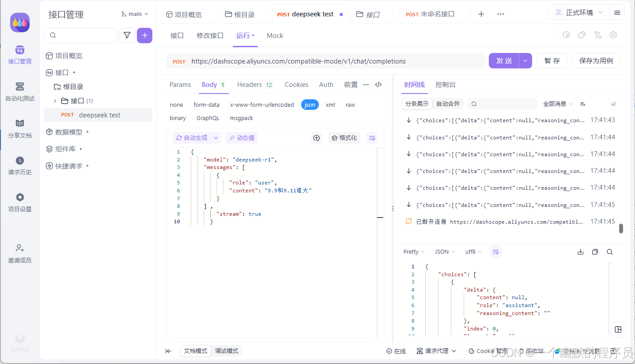635x364 pixels.
Task: Open the 请求历史 sidebar section
Action: coord(20,165)
